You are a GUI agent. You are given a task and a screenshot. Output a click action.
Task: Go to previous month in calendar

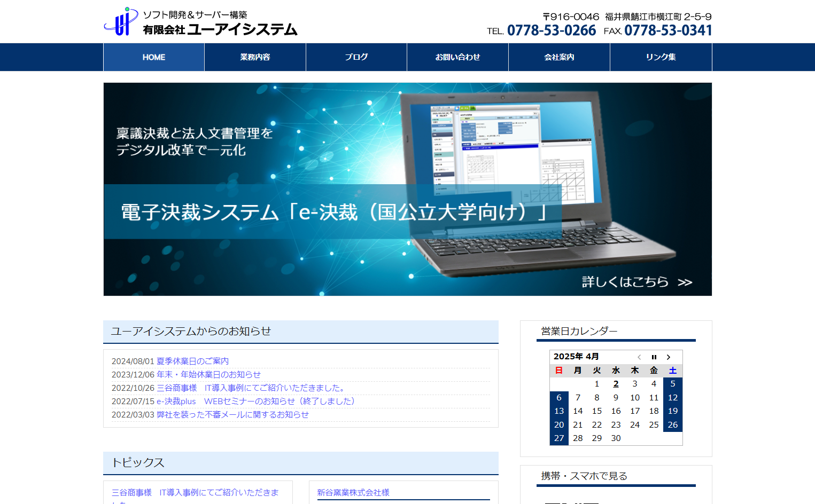tap(639, 357)
